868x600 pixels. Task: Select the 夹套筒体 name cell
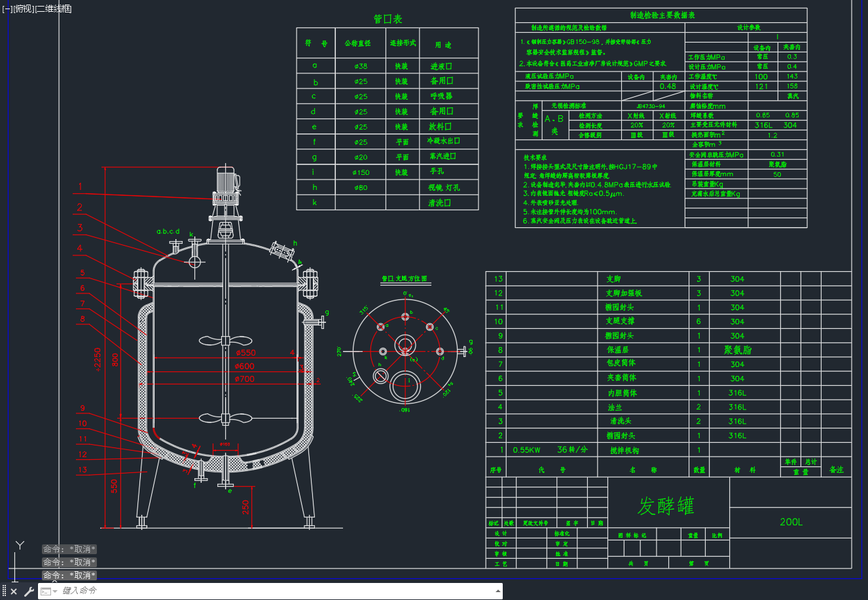621,378
